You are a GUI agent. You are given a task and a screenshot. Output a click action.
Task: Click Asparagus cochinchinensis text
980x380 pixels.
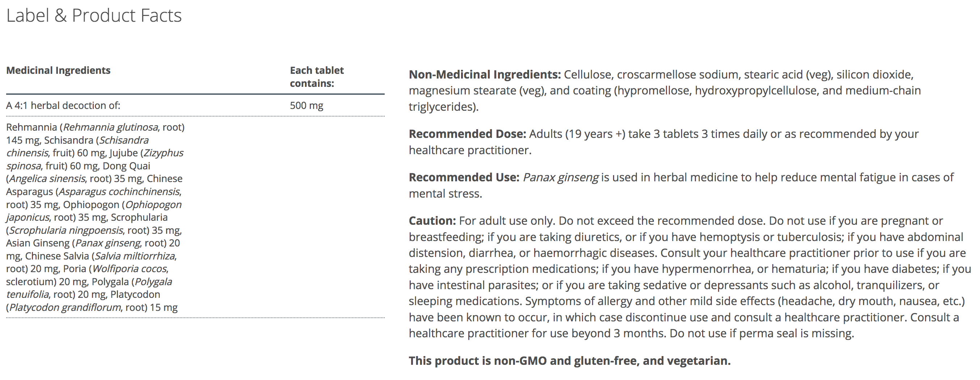tap(119, 191)
